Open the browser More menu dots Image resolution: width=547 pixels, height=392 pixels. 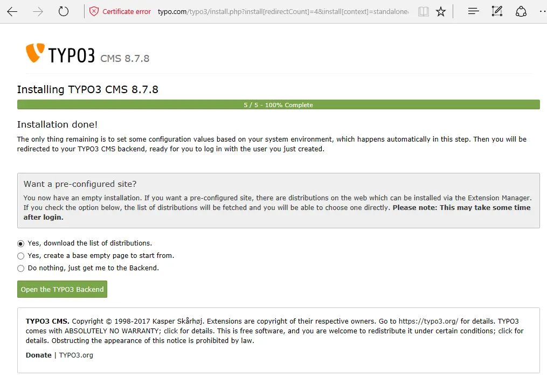tap(543, 11)
